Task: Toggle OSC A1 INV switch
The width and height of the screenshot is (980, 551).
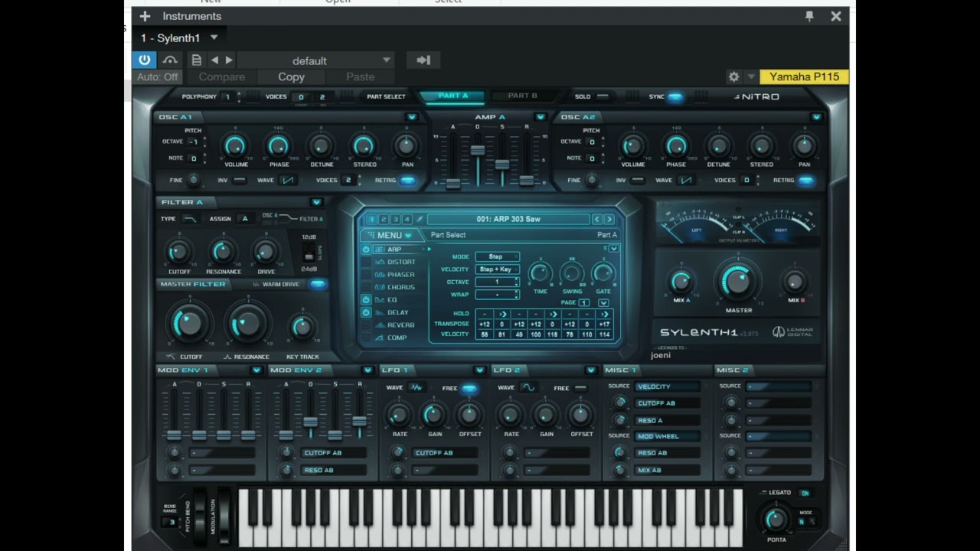Action: pyautogui.click(x=240, y=181)
